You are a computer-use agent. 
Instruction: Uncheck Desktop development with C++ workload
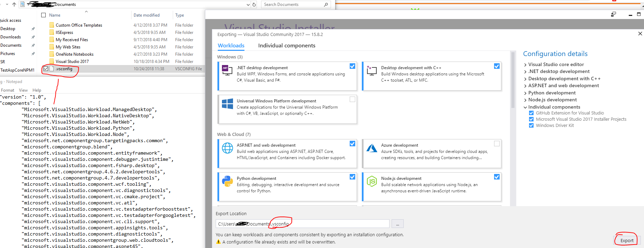click(x=497, y=66)
